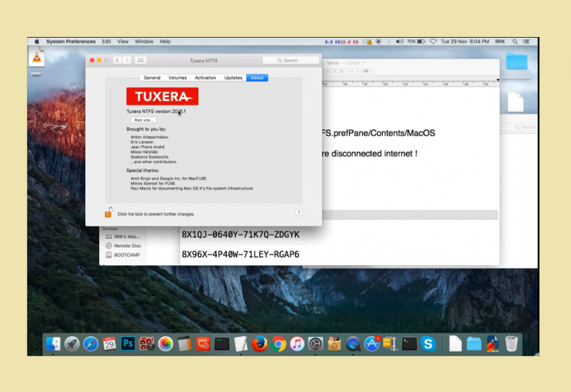Launch Terminal from the Dock
Viewport: 571px width, 392px height.
coord(409,344)
